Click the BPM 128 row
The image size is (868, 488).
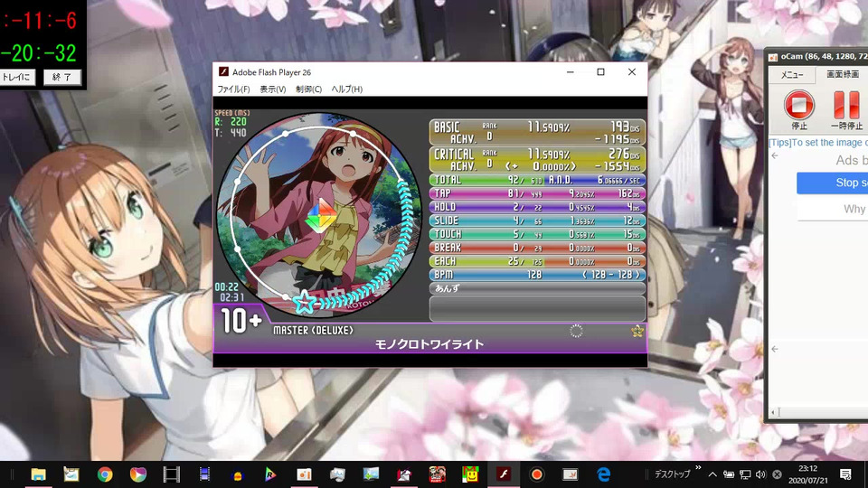[x=537, y=275]
